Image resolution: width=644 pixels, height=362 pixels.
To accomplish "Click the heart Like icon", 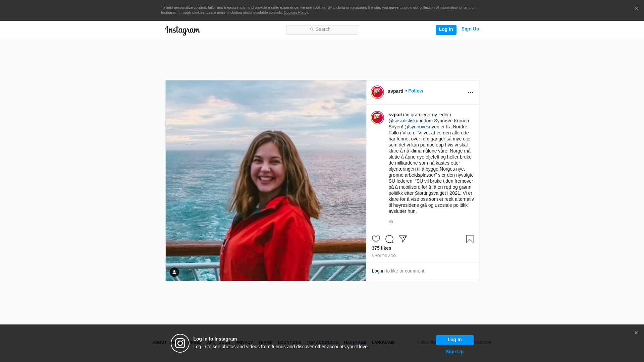I will 376,239.
